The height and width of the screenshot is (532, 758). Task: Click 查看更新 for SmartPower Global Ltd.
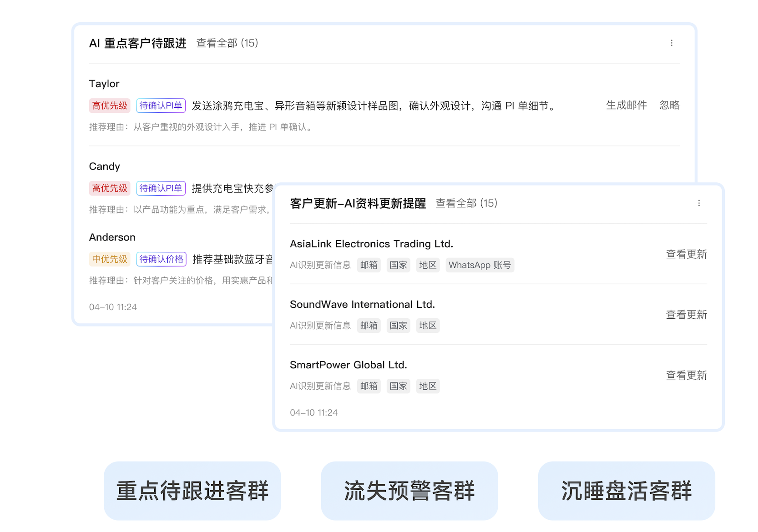(x=686, y=375)
